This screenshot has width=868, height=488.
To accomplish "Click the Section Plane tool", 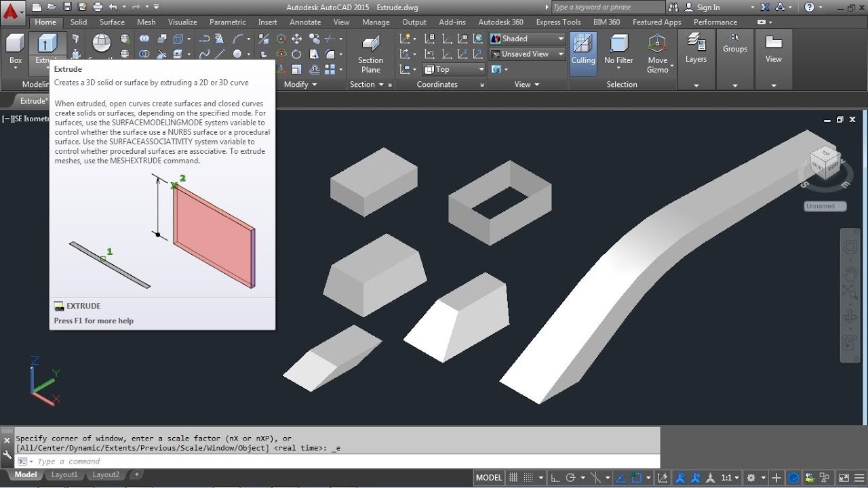I will [x=370, y=54].
